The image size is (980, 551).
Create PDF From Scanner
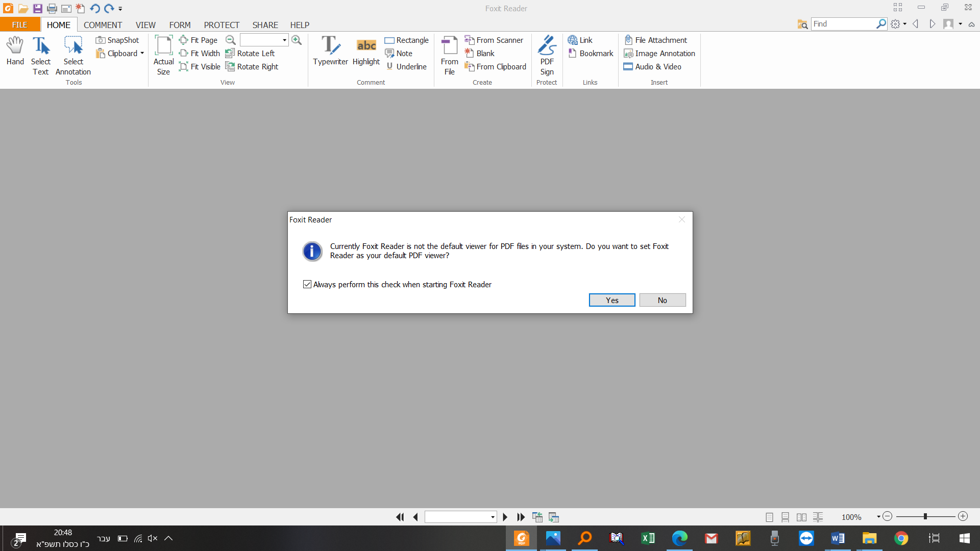(494, 40)
